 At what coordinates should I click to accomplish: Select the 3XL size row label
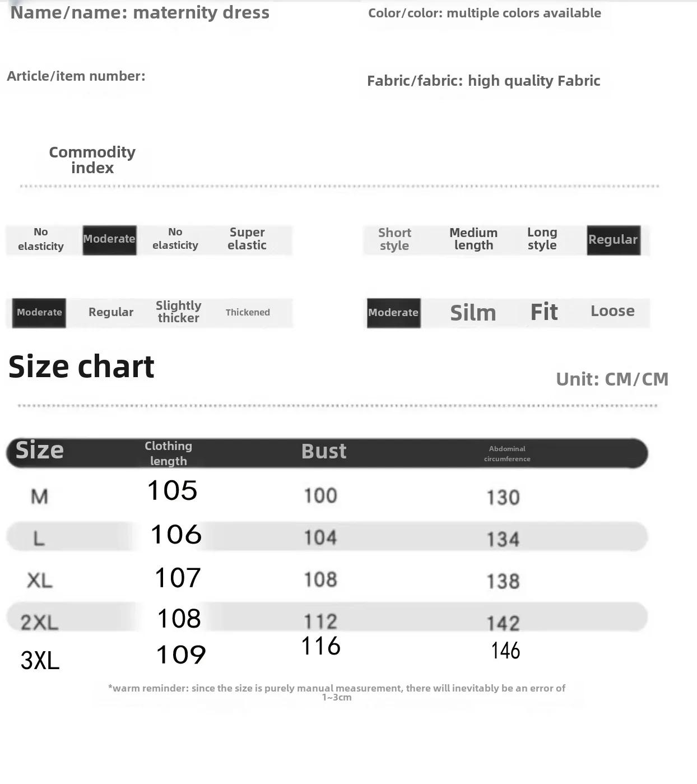coord(40,661)
